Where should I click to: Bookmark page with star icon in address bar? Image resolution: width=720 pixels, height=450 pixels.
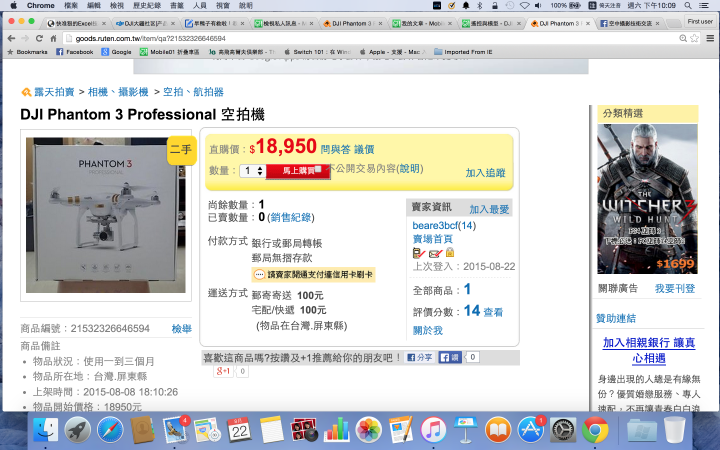[694, 39]
